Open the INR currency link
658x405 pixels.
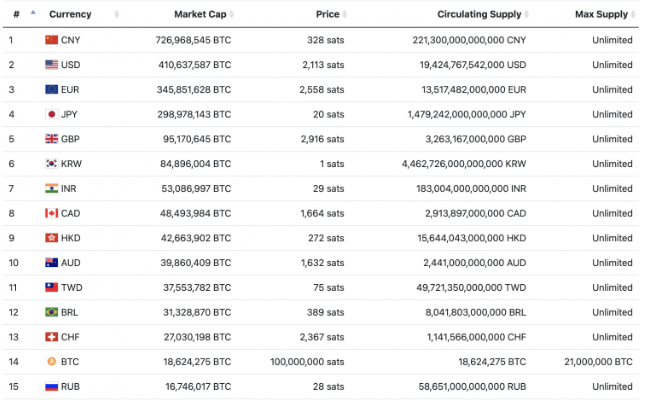coord(69,188)
